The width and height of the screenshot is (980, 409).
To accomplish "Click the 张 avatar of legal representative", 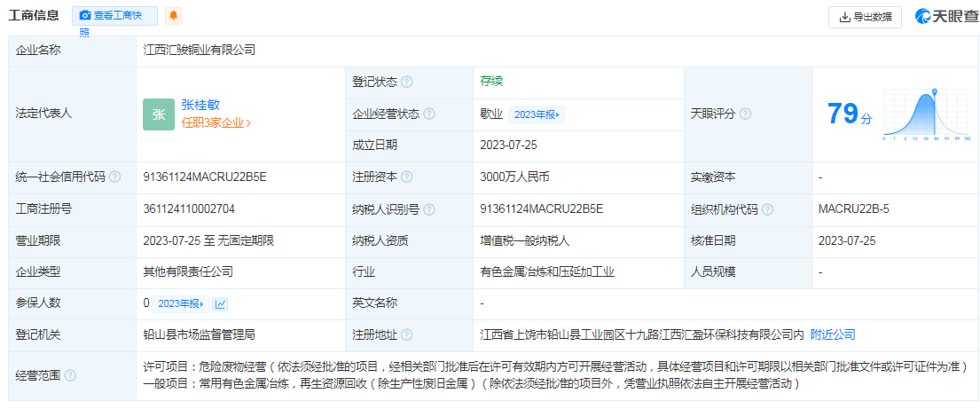I will tap(159, 114).
